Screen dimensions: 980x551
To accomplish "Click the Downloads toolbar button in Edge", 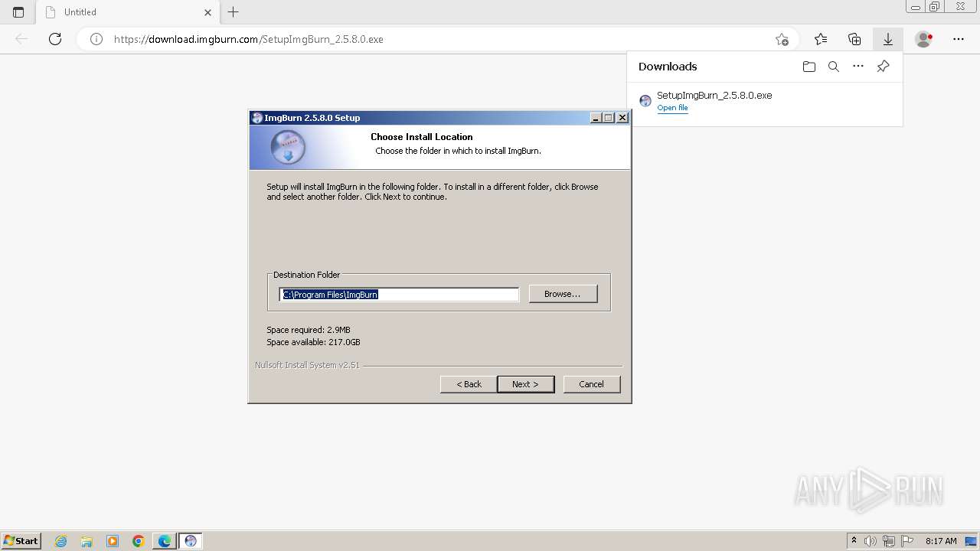I will pos(888,39).
